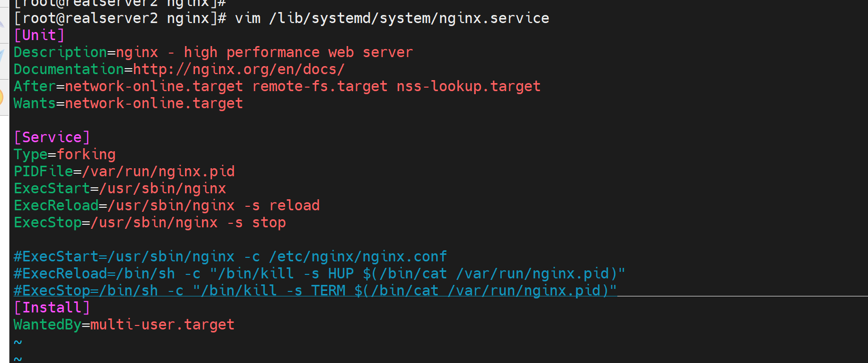Click the commented #ExecReload kill HUP line
Image resolution: width=868 pixels, height=363 pixels.
319,273
